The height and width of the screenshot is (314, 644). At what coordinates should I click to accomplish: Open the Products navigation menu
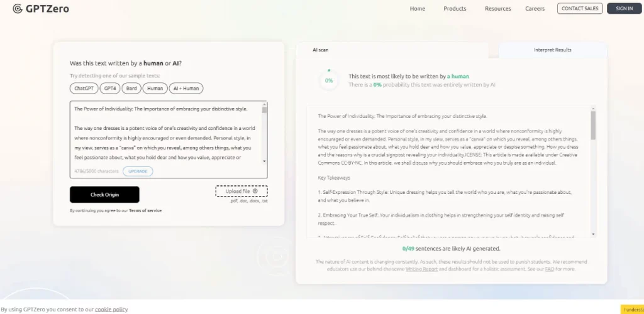click(455, 9)
